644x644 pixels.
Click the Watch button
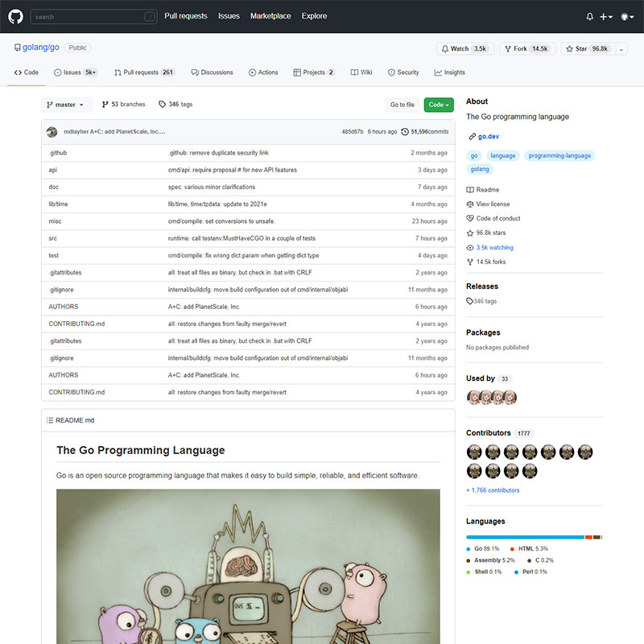tap(465, 48)
